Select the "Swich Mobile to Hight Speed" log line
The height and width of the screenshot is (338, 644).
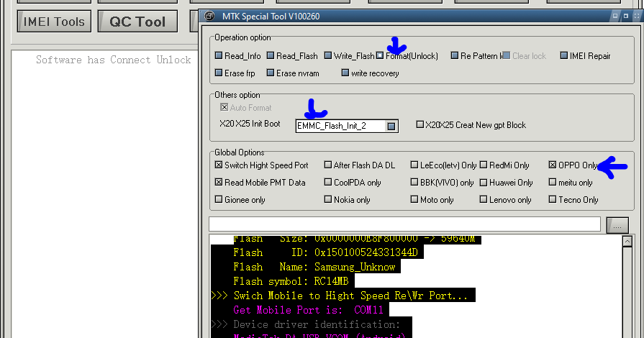(x=340, y=296)
